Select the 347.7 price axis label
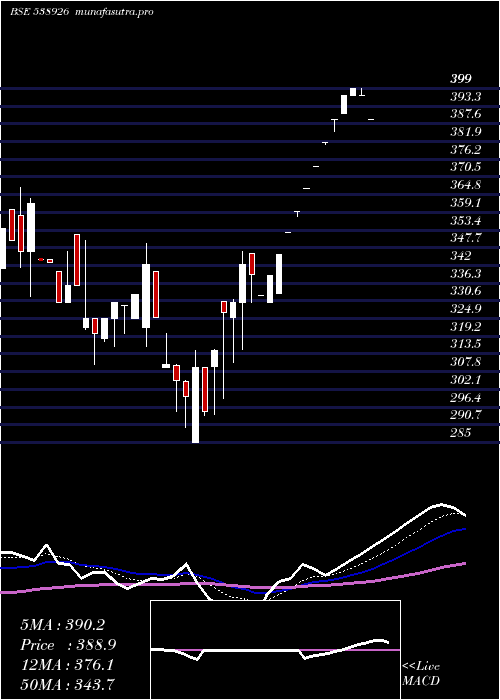The width and height of the screenshot is (500, 700). [x=466, y=238]
